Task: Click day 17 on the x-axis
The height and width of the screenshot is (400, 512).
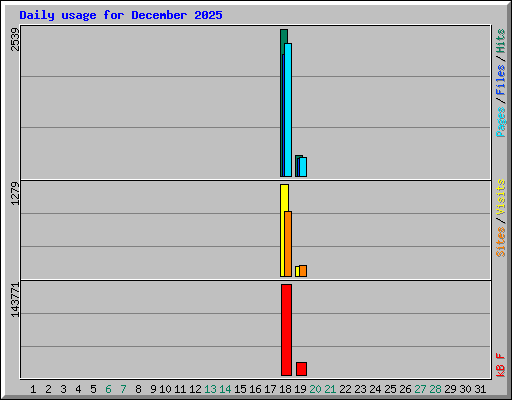Action: (x=270, y=389)
